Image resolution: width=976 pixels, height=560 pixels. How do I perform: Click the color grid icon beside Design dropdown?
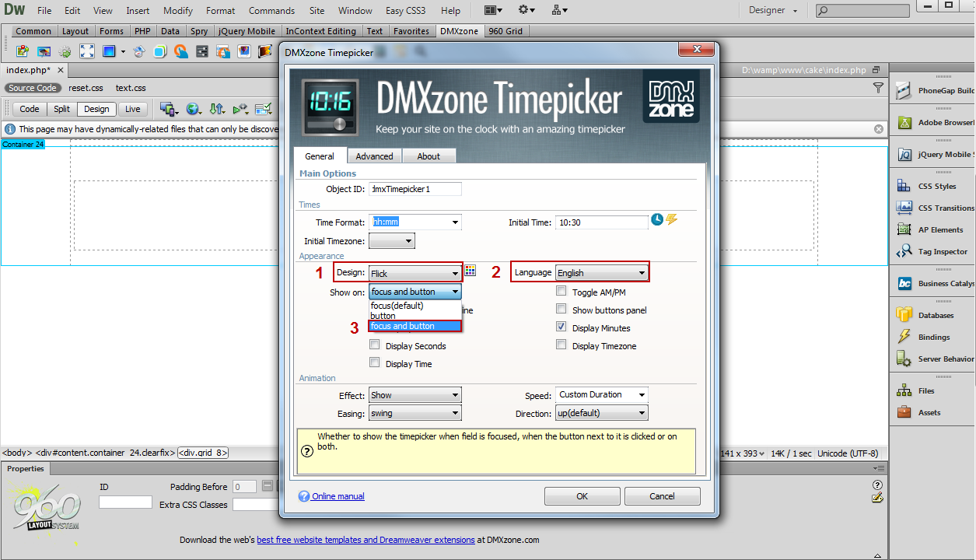click(471, 271)
